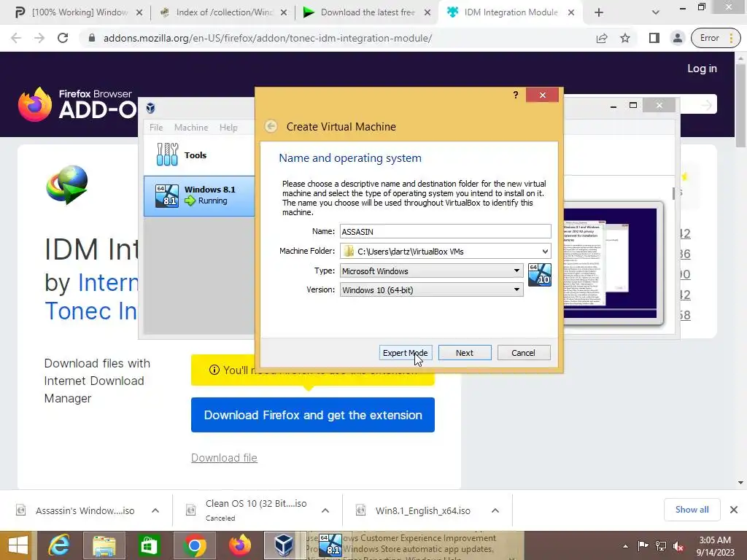Open the tab search chevron
747x560 pixels.
(656, 12)
